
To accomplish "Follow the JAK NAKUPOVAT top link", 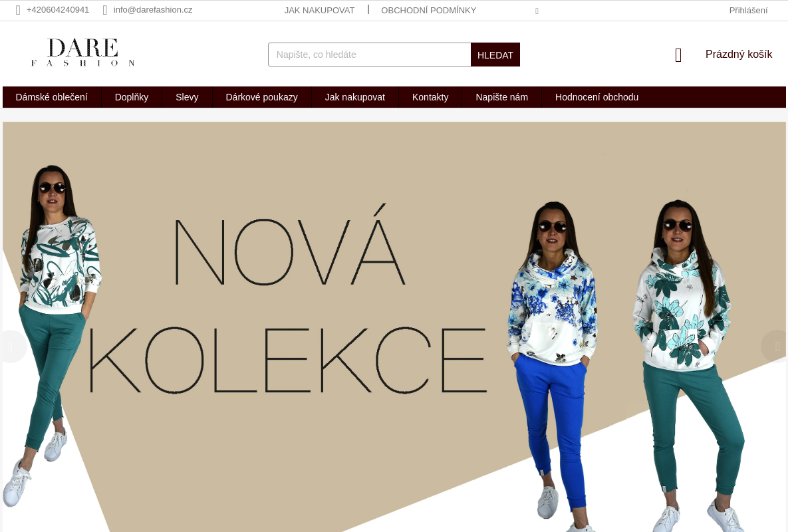I will click(x=320, y=10).
